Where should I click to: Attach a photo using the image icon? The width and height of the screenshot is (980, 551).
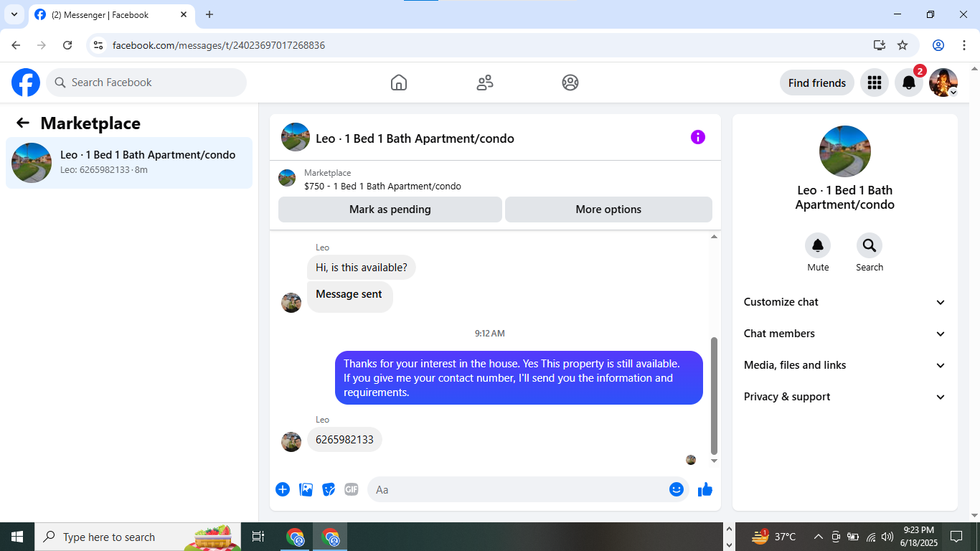306,489
